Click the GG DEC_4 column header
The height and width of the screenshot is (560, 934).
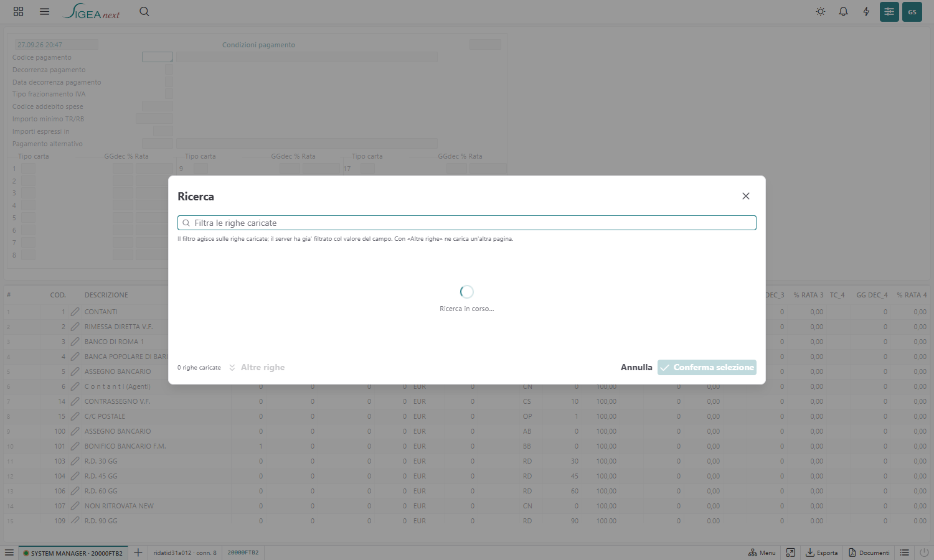tap(872, 295)
